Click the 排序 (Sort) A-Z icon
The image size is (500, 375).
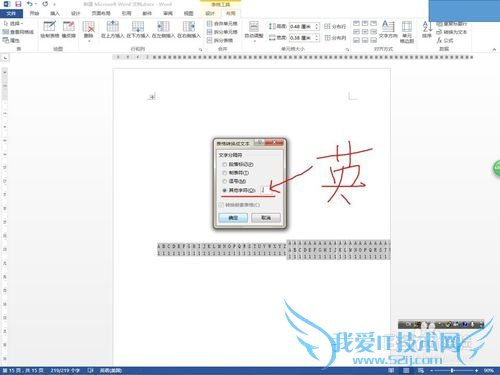click(x=427, y=29)
